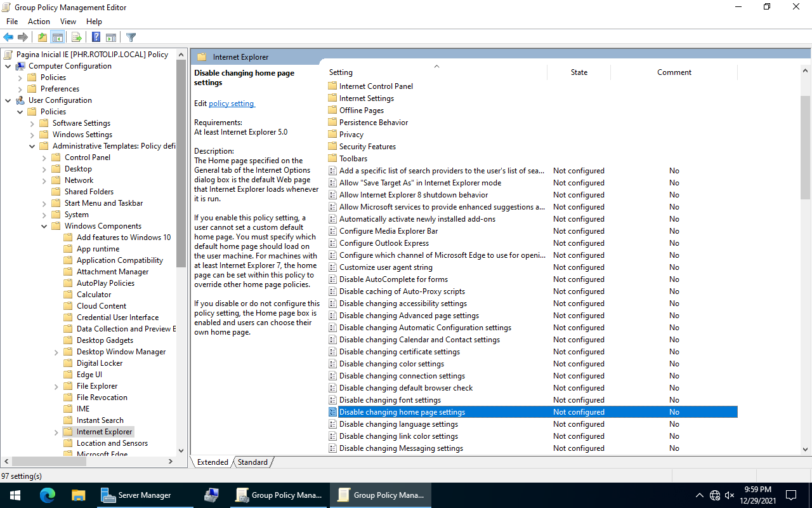Open Microsoft Edge from the taskbar
This screenshot has width=812, height=508.
[48, 495]
